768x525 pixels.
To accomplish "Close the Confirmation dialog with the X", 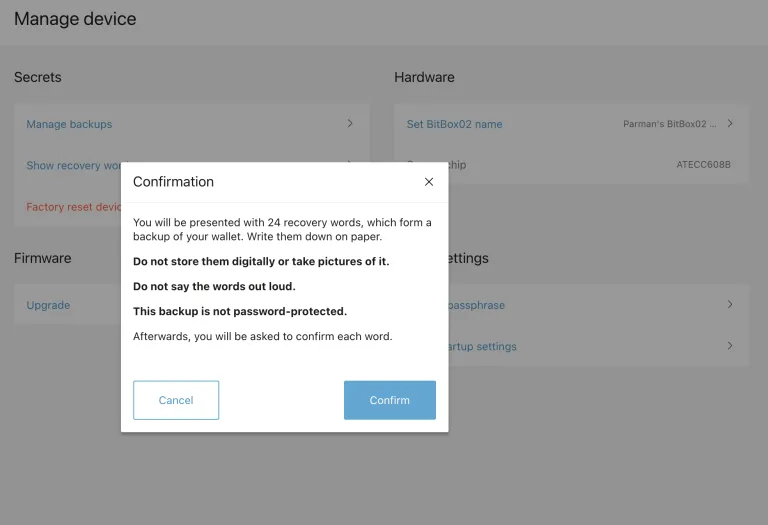I will click(x=429, y=182).
